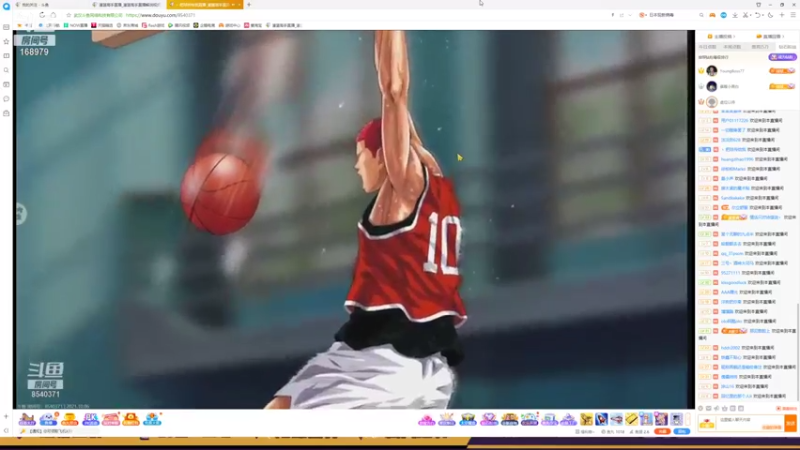Click the speaker icon in chat toolbar
800x450 pixels.
click(x=717, y=408)
